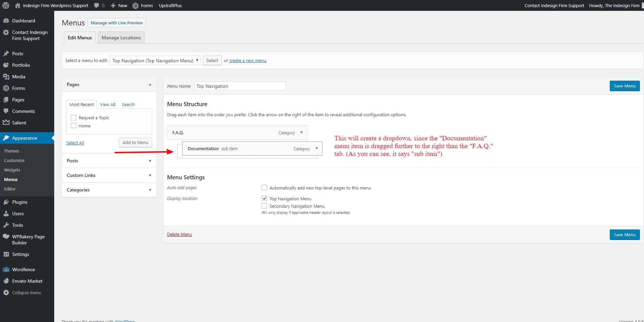Check the Request a Topic checkbox
Viewport: 644px width, 322px height.
coord(74,118)
